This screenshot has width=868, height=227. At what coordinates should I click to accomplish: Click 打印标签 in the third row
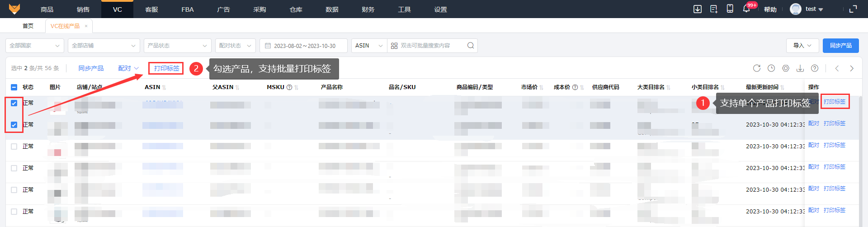(x=835, y=145)
